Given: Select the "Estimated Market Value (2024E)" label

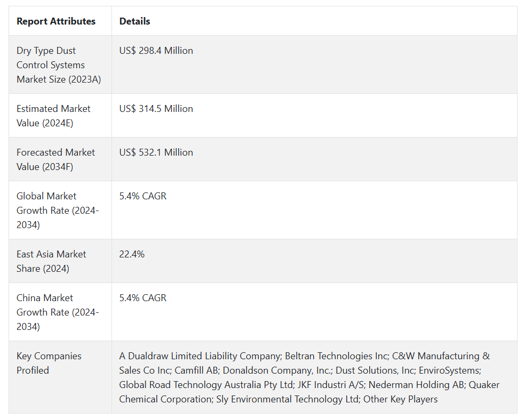Looking at the screenshot, I should 53,116.
